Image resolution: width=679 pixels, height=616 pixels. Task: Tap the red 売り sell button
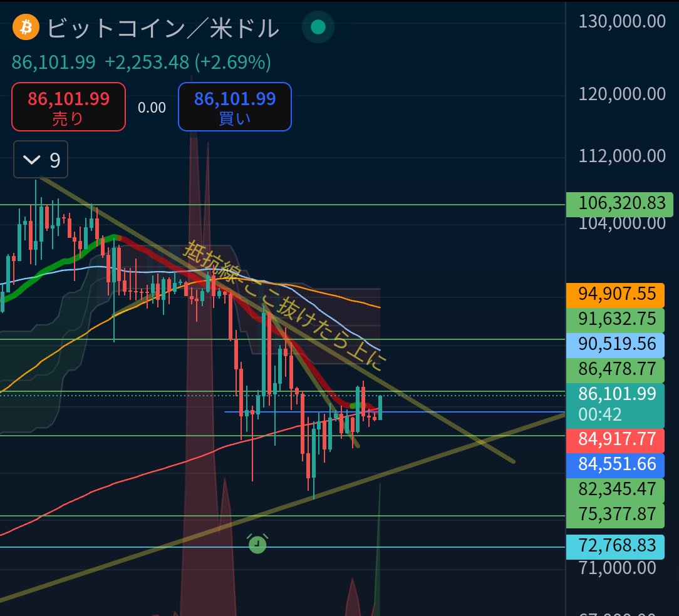pos(68,106)
